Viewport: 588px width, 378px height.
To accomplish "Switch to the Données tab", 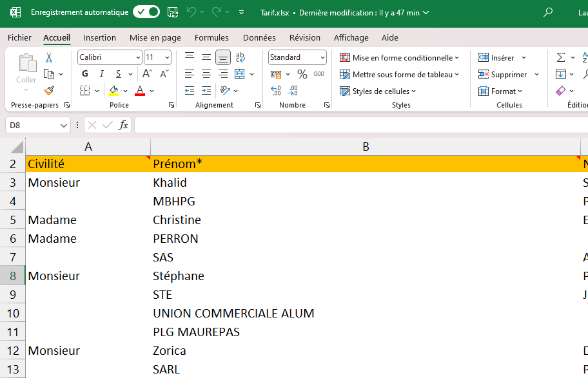I will click(259, 37).
